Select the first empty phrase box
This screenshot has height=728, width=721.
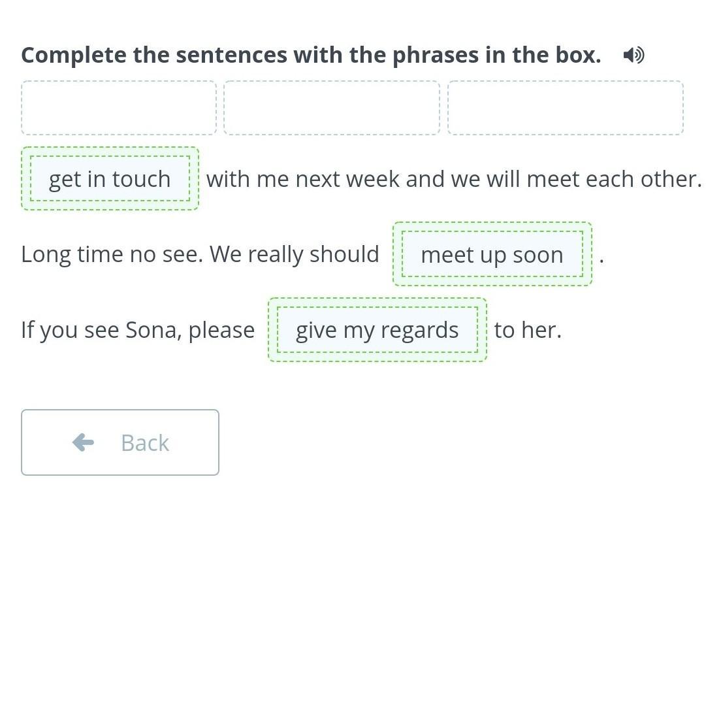(x=119, y=108)
